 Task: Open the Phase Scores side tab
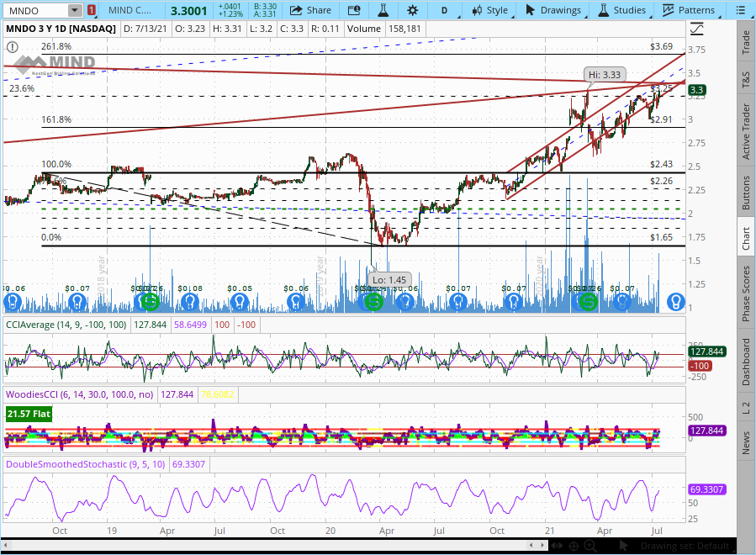tap(745, 293)
